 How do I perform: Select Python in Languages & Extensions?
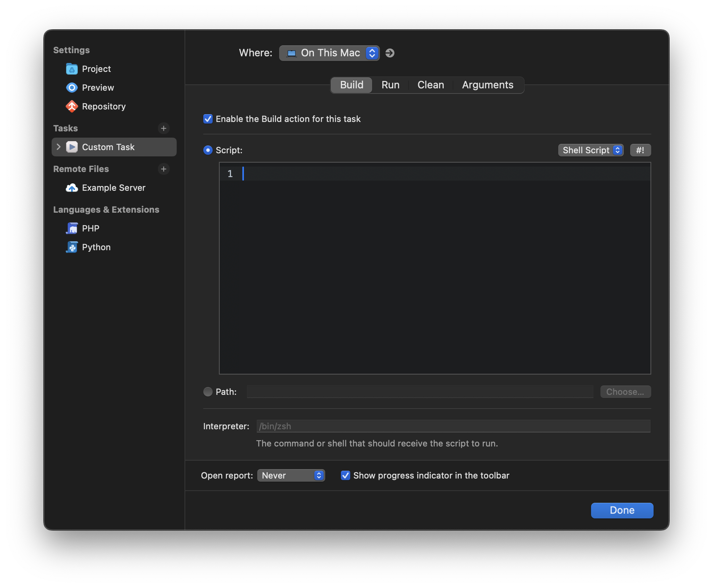click(x=114, y=247)
